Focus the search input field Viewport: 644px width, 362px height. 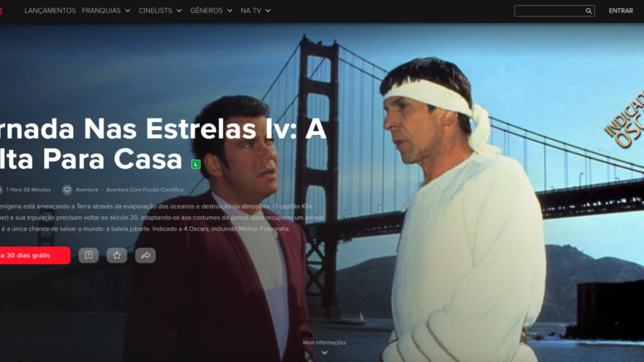550,11
